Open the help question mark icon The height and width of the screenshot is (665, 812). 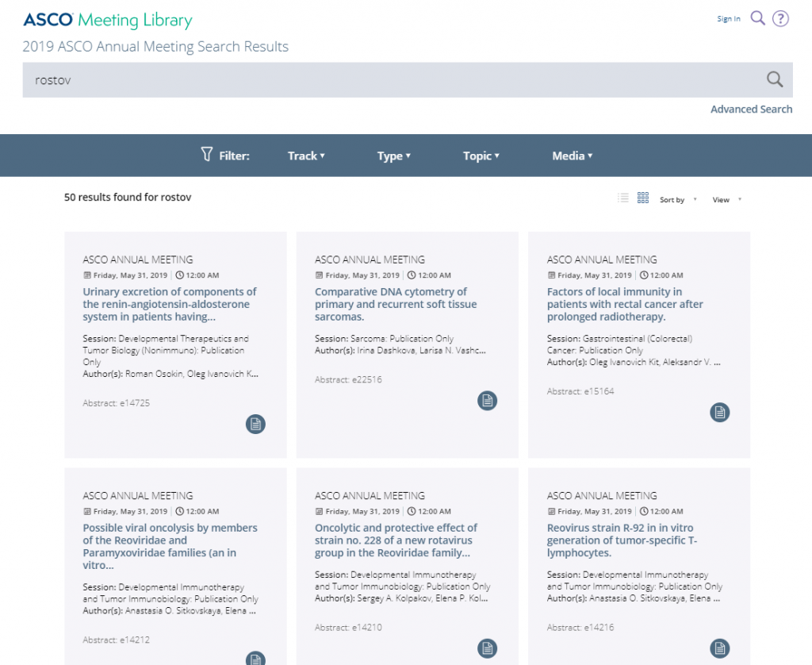click(780, 19)
